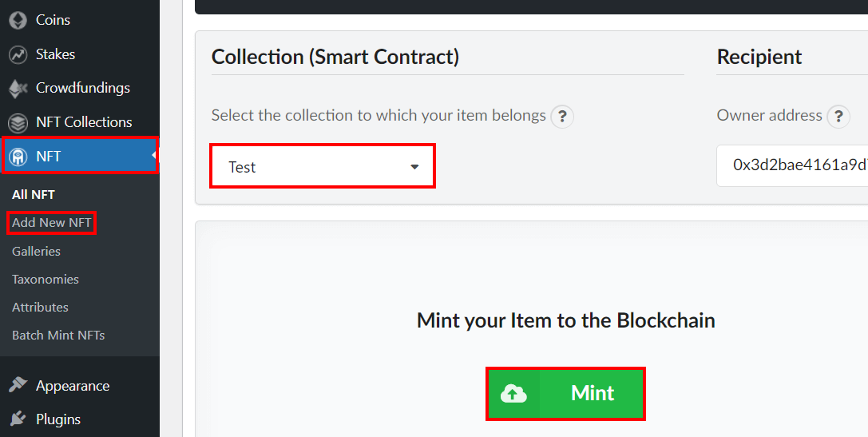Image resolution: width=868 pixels, height=437 pixels.
Task: Click the Stakes chart icon
Action: tap(18, 55)
